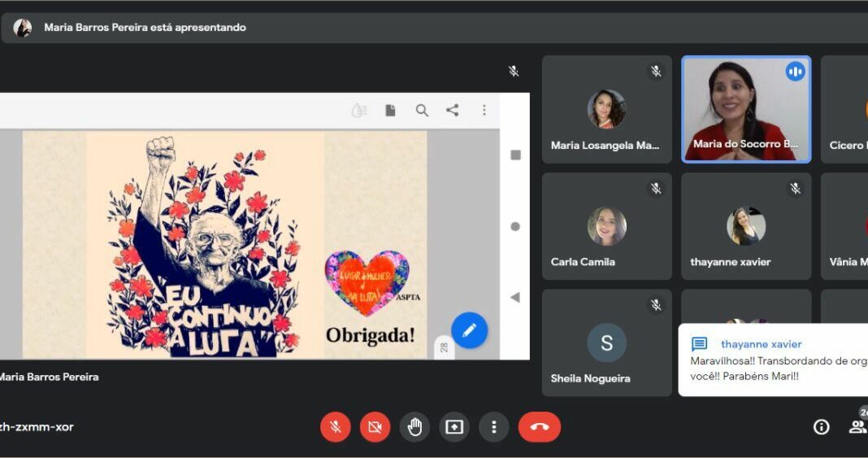Image resolution: width=868 pixels, height=458 pixels.
Task: Show participants list icon
Action: (858, 426)
